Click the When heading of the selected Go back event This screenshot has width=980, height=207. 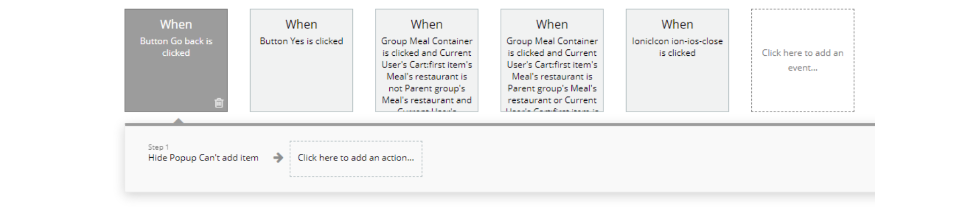pyautogui.click(x=176, y=24)
